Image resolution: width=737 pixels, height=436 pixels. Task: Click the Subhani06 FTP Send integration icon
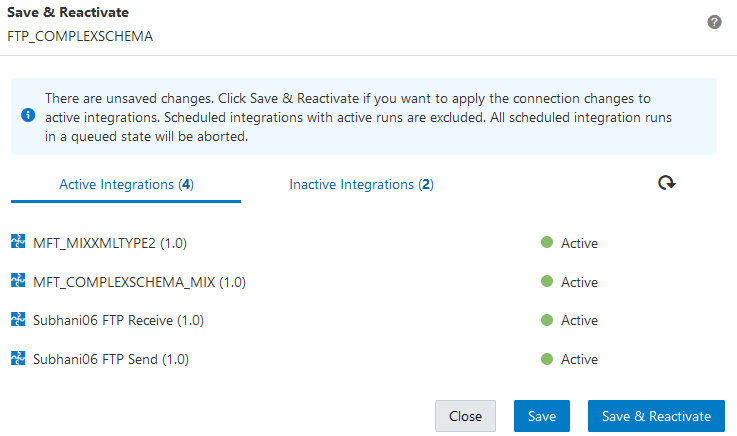click(18, 358)
